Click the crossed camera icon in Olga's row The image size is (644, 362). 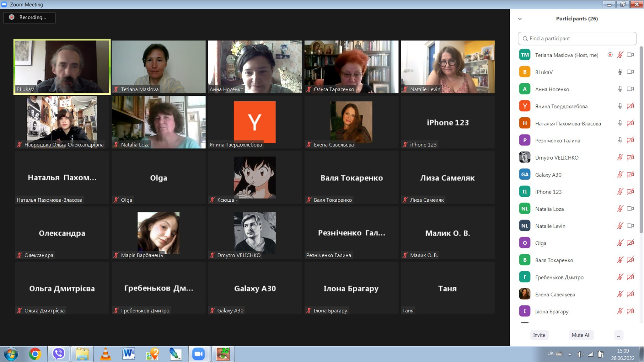click(x=630, y=243)
